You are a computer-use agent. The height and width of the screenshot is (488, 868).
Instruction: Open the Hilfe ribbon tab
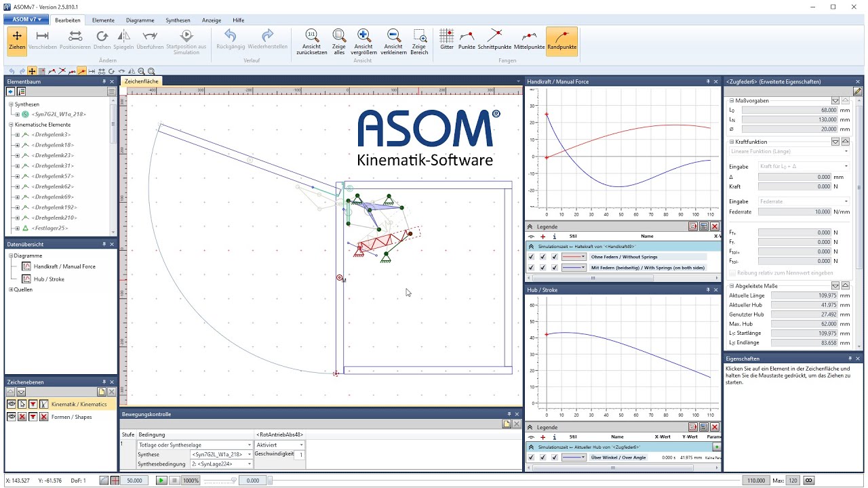(x=238, y=20)
